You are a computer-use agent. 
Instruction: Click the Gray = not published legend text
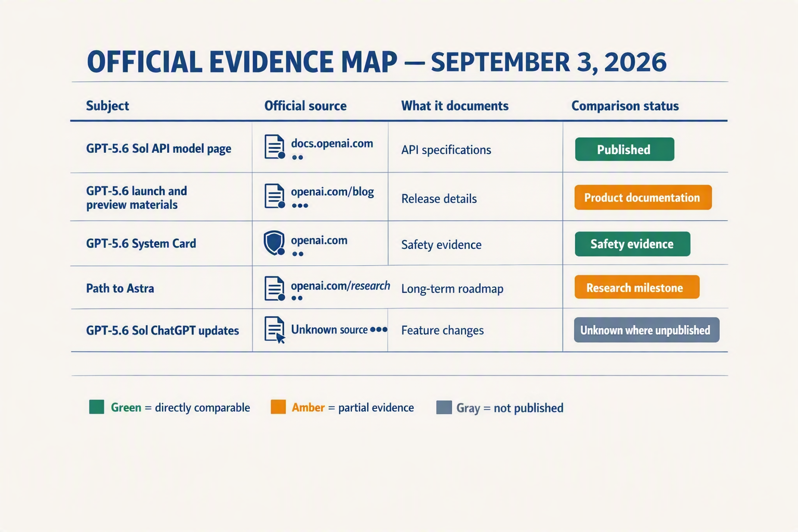click(510, 408)
